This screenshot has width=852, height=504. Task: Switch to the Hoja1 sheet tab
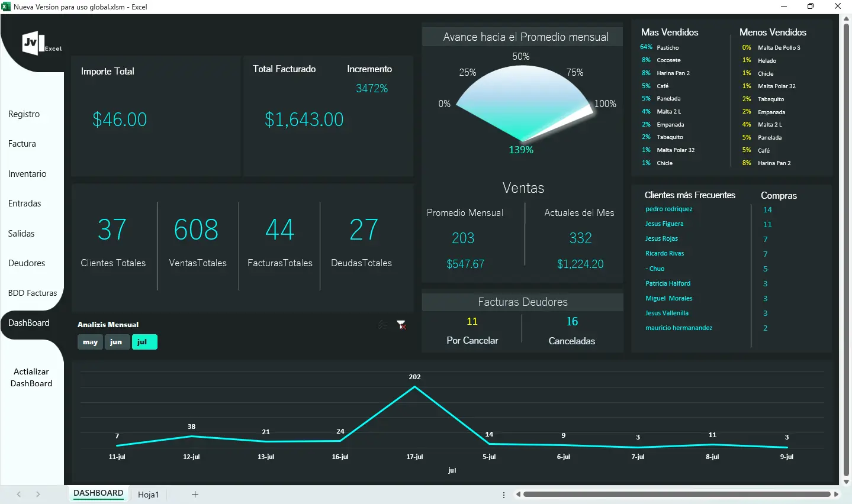pos(148,495)
